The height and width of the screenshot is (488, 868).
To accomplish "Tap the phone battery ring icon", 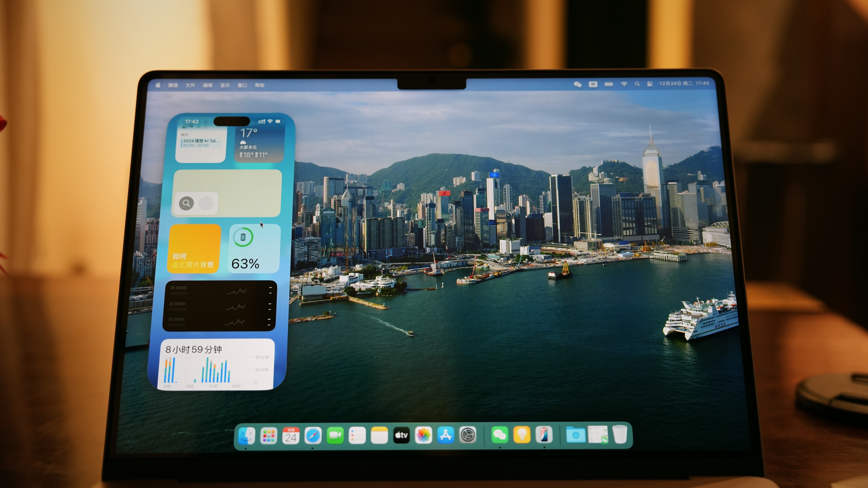I will tap(243, 237).
